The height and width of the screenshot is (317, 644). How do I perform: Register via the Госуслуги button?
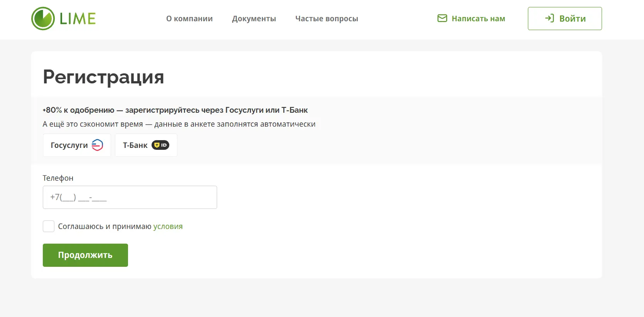pyautogui.click(x=77, y=145)
